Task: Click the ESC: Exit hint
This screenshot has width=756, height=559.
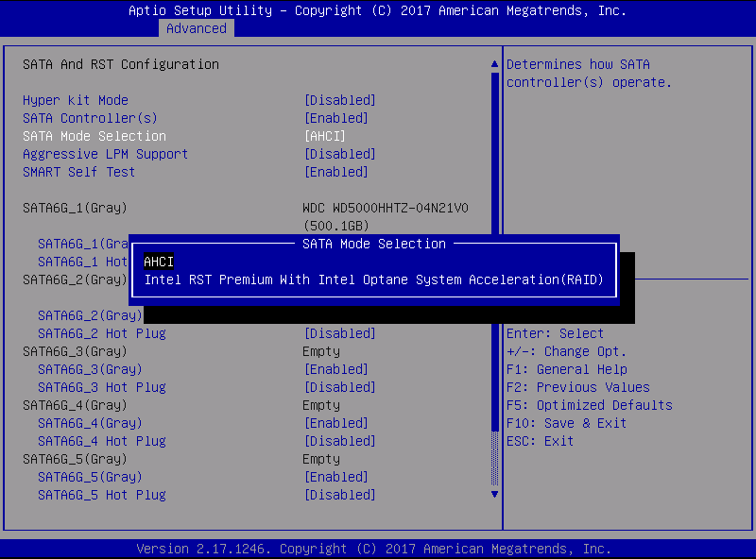Action: point(540,441)
